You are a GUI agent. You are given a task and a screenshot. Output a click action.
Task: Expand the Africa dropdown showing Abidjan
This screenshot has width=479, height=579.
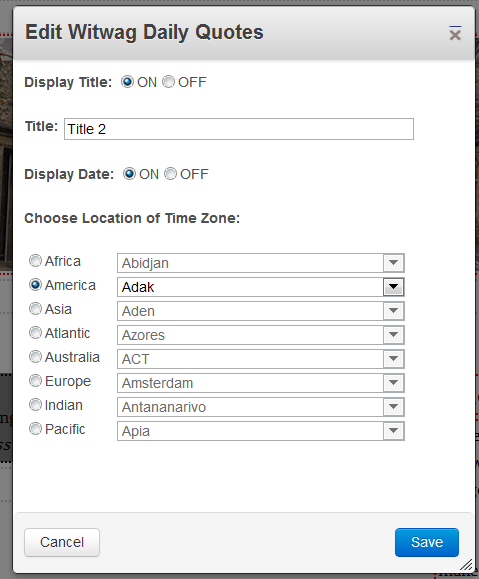tap(261, 263)
